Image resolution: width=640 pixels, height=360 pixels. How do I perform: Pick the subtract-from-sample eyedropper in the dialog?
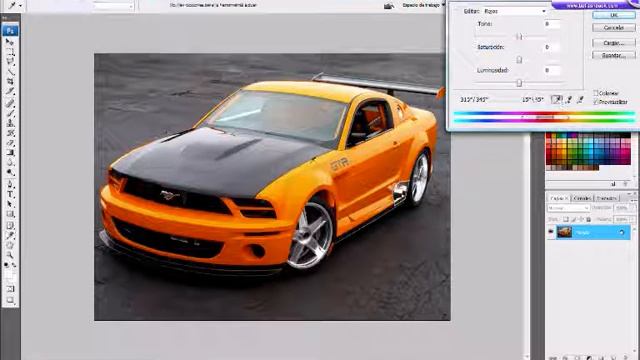(580, 99)
